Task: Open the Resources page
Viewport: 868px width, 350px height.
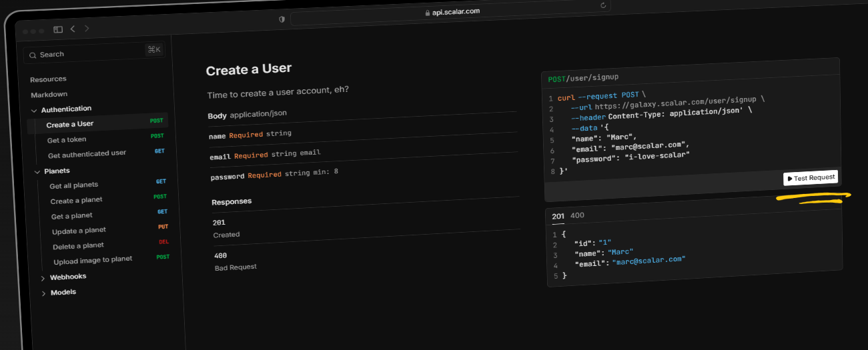Action: 48,79
